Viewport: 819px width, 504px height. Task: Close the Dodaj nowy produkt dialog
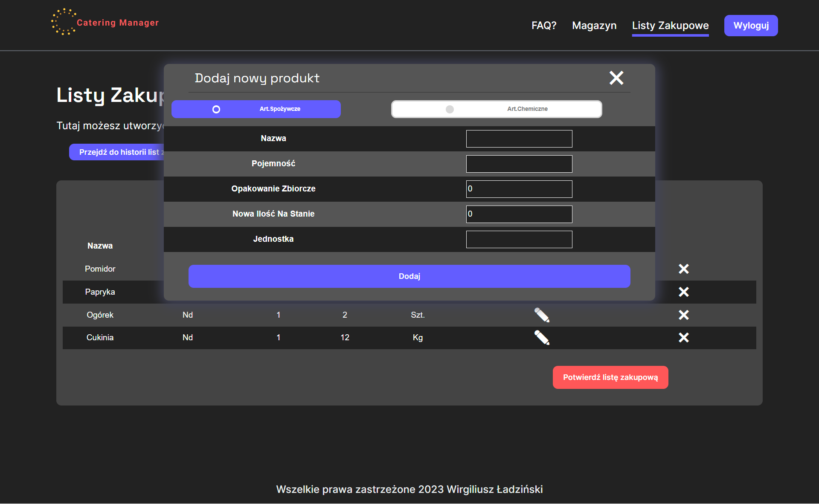click(x=616, y=78)
